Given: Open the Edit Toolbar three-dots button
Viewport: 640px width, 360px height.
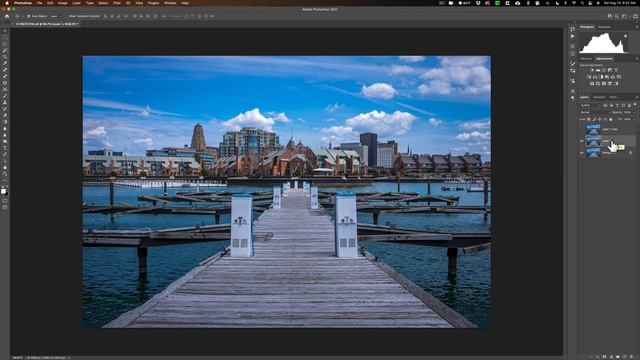Looking at the screenshot, I should 5,181.
